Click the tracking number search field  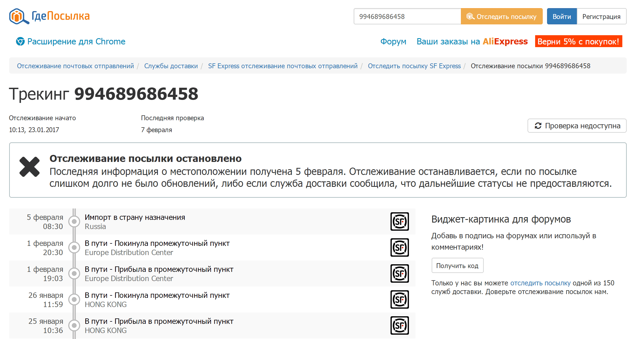[407, 17]
